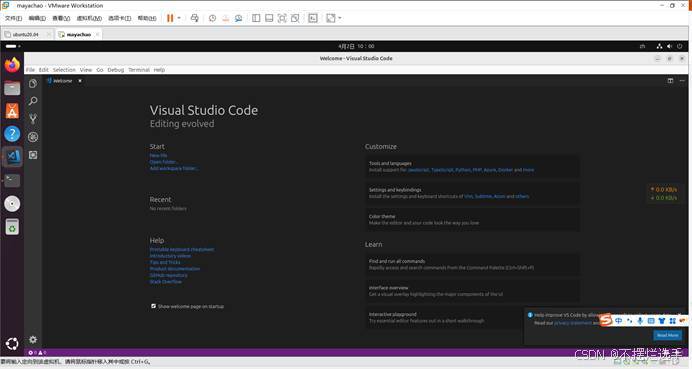
Task: Close the Welcome editor tab
Action: coord(80,81)
